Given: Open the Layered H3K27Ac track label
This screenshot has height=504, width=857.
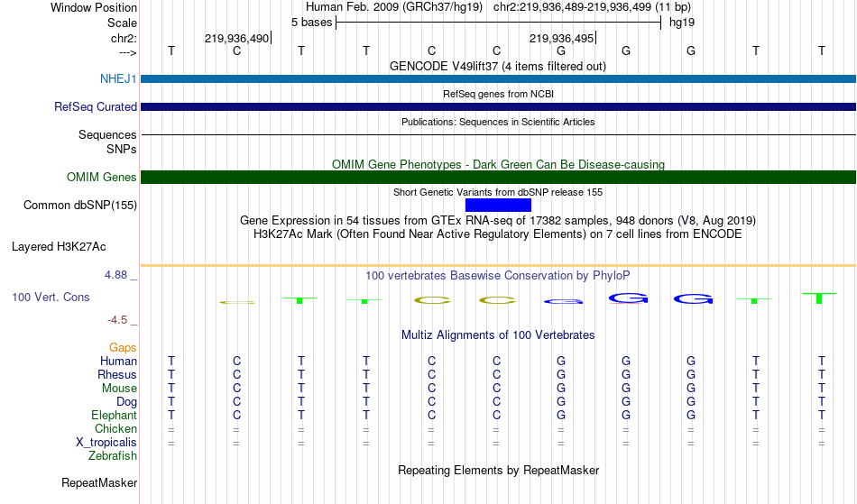Looking at the screenshot, I should coord(59,247).
